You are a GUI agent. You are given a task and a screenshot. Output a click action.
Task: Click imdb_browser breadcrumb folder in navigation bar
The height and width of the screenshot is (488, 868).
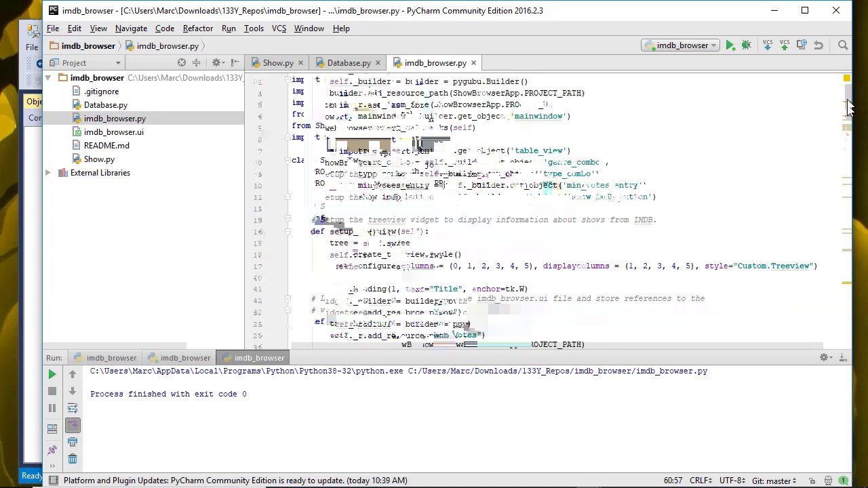(82, 46)
